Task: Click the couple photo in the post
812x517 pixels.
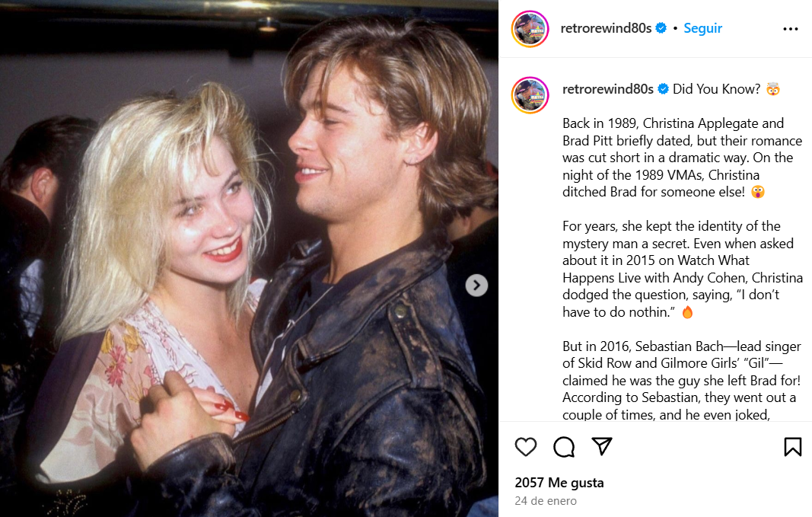Action: coord(249,259)
